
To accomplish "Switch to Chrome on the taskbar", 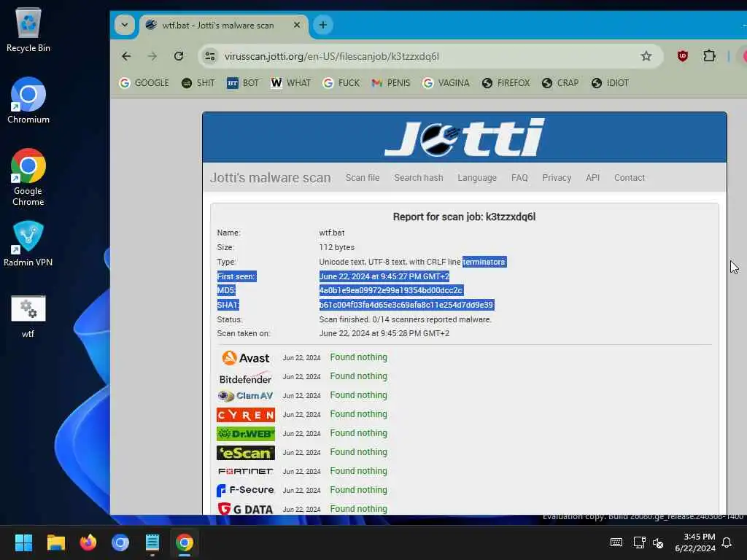I will [x=185, y=542].
